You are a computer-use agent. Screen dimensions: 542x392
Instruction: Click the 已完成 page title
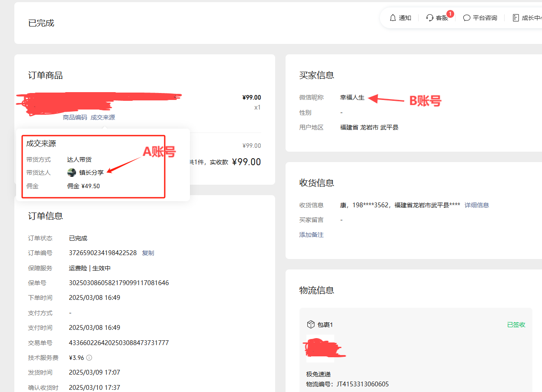41,23
